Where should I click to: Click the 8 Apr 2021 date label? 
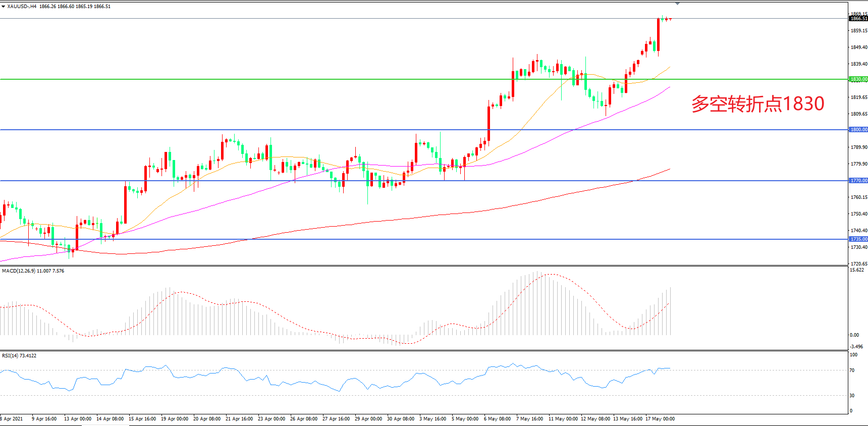pyautogui.click(x=12, y=419)
